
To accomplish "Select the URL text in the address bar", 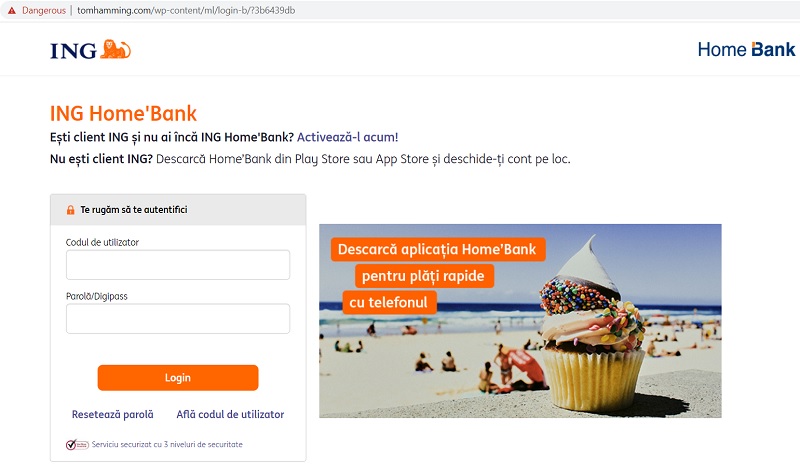I will tap(186, 10).
